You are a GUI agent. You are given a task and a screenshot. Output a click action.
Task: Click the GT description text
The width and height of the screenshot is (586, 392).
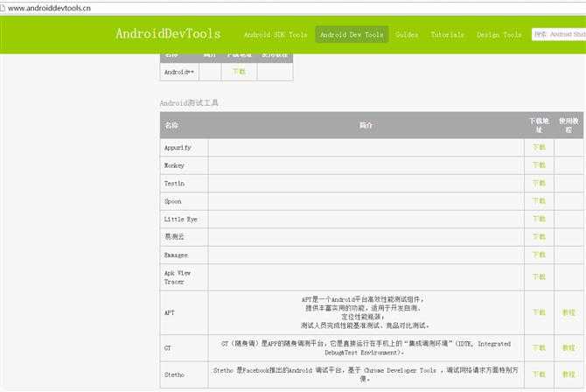[366, 348]
